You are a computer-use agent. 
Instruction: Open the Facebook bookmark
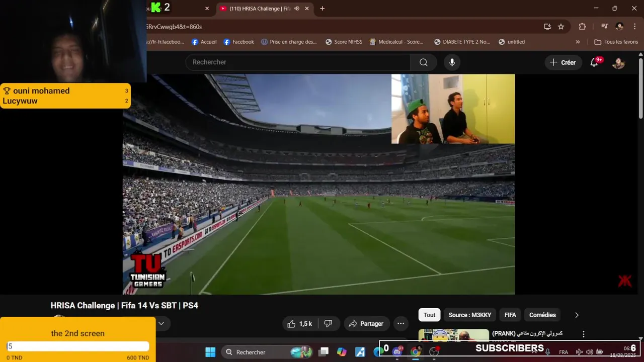[238, 42]
